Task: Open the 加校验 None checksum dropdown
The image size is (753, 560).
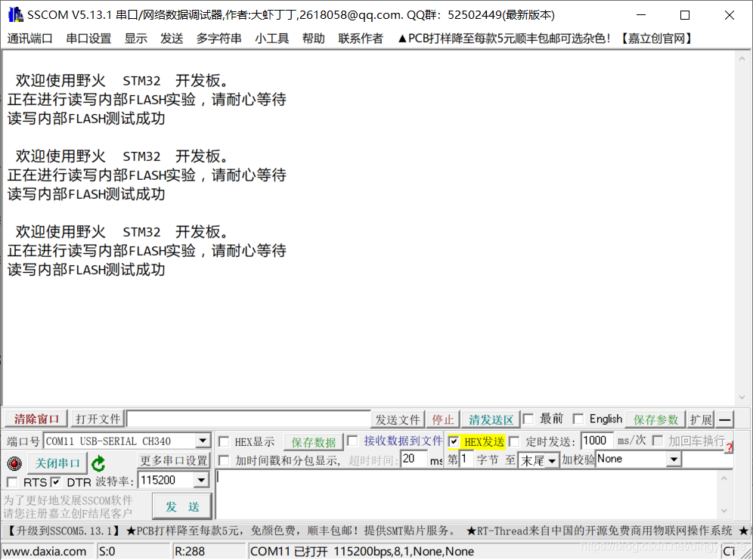Action: click(x=674, y=459)
